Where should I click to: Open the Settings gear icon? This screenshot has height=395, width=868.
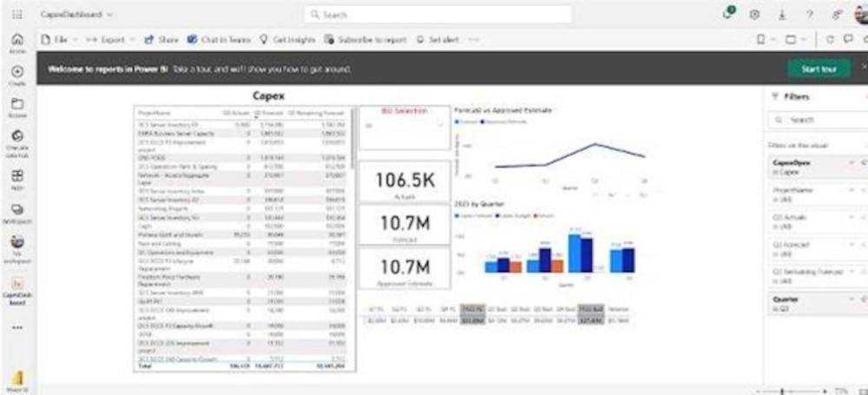(754, 15)
